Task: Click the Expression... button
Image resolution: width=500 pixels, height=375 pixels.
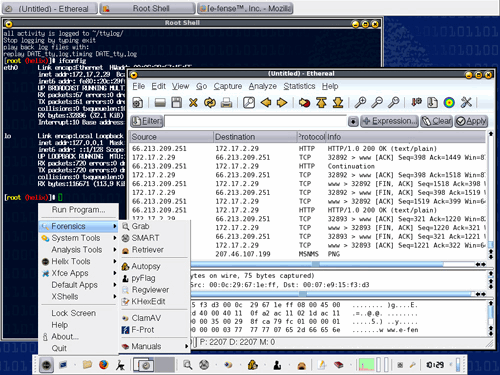Action: 389,121
